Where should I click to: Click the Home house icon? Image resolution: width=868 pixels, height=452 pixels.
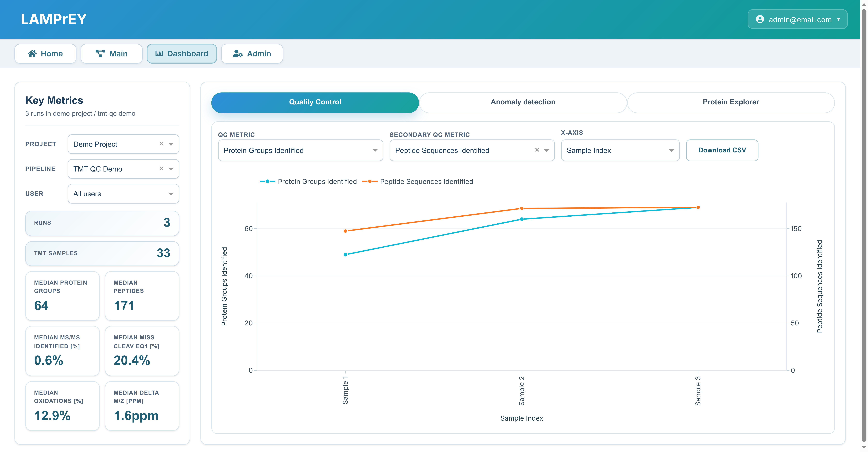click(x=32, y=54)
